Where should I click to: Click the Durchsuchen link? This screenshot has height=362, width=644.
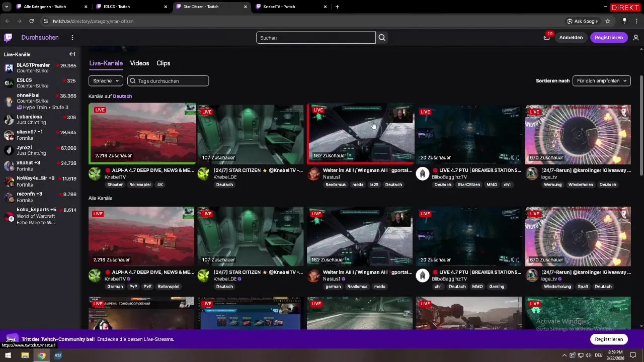(40, 38)
